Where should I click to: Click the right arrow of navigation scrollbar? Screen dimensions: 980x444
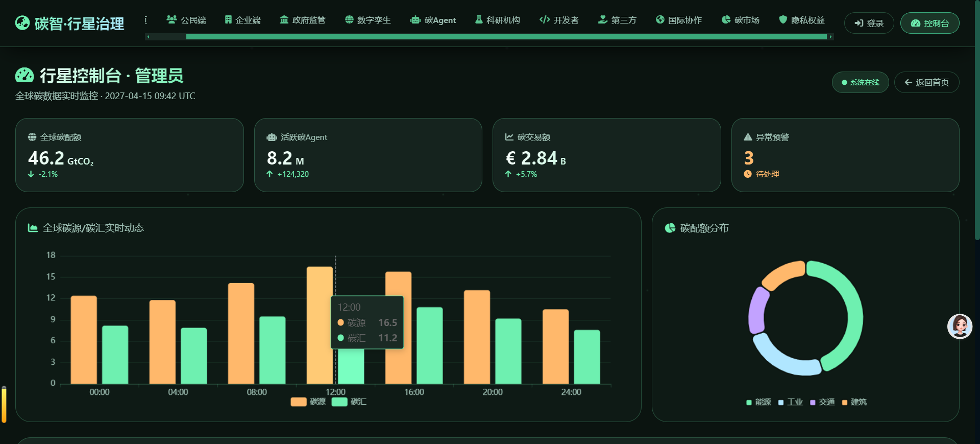(x=831, y=37)
